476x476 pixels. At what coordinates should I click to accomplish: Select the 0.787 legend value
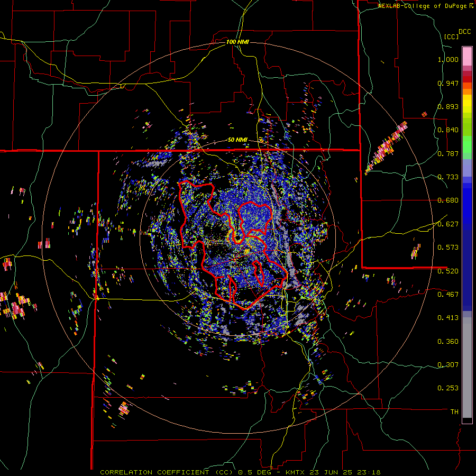tap(448, 153)
